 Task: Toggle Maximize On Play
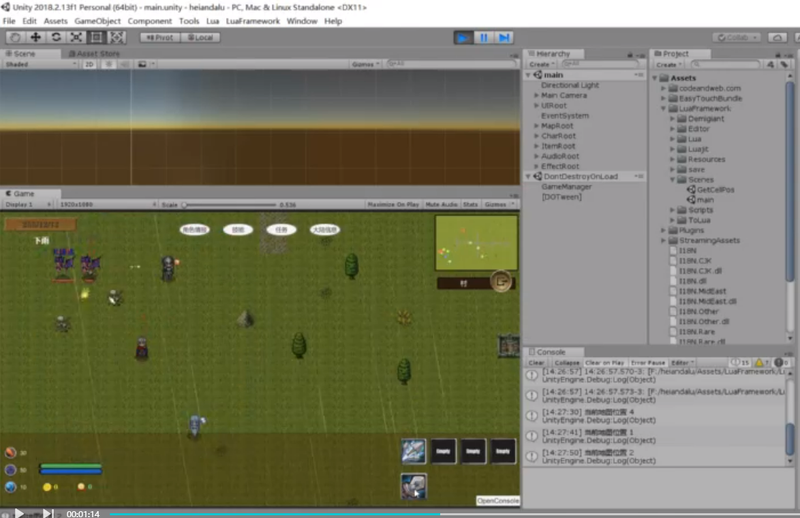(393, 204)
